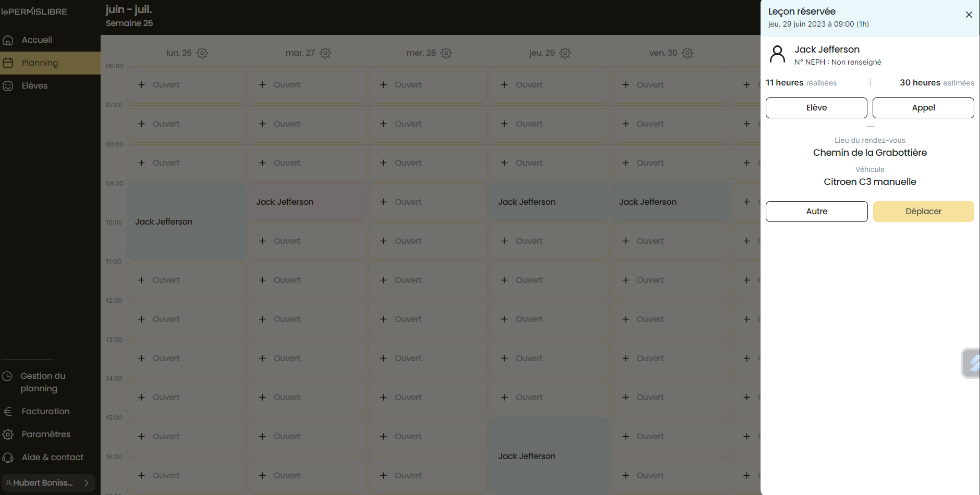Click the gear icon next to ven. 30
The height and width of the screenshot is (495, 980).
tap(688, 53)
